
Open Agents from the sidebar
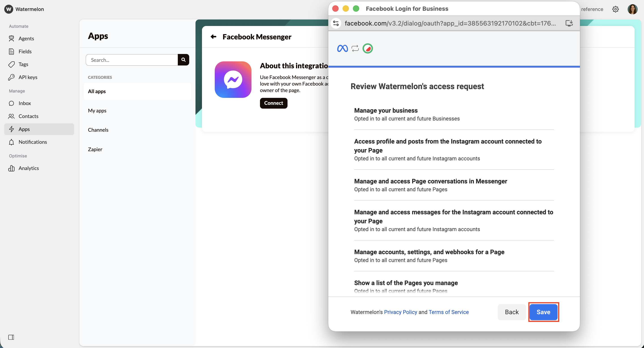coord(26,39)
